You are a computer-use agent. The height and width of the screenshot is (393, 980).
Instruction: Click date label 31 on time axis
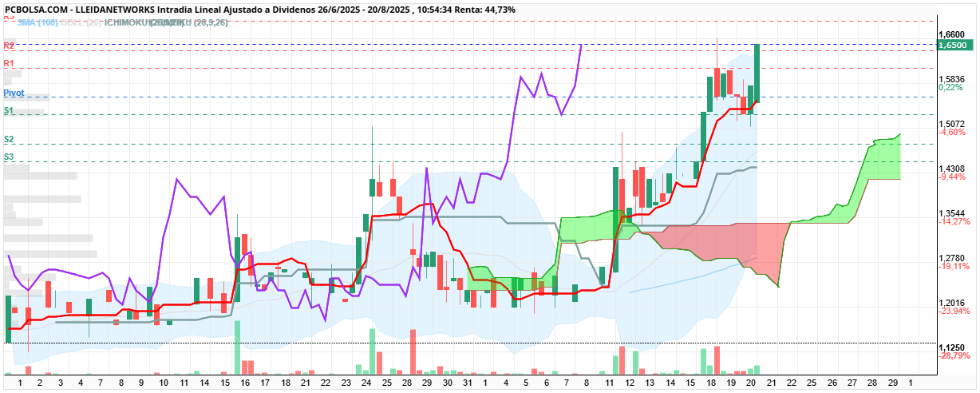coord(468,383)
